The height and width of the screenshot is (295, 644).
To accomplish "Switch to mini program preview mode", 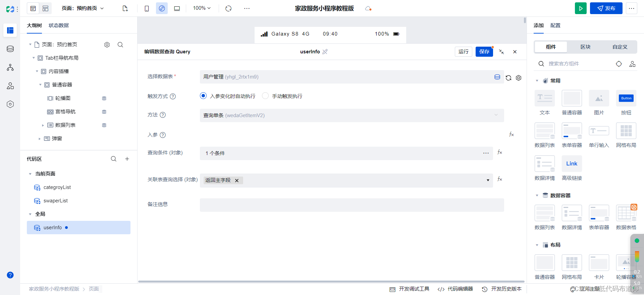I will (x=162, y=8).
